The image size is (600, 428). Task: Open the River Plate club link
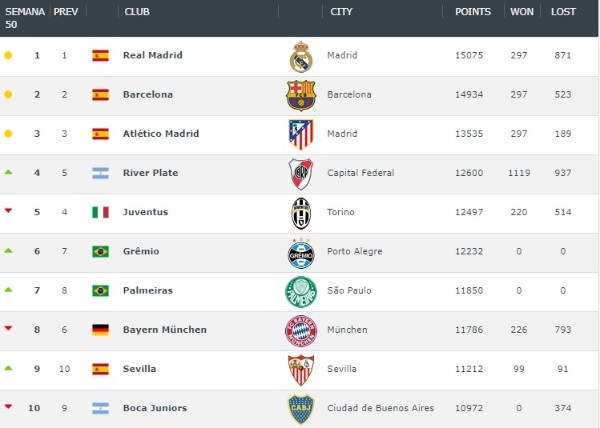tap(150, 173)
